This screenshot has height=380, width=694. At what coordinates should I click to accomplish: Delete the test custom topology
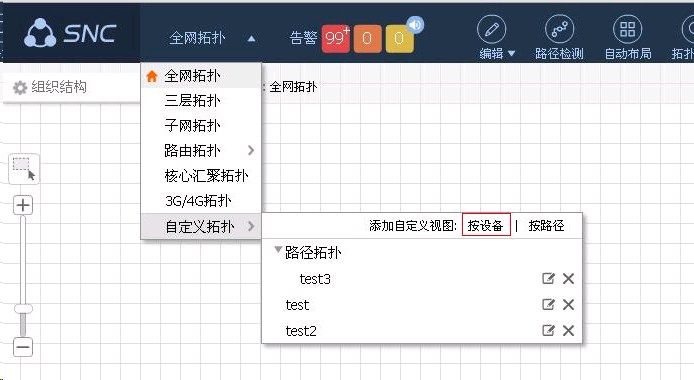[x=568, y=304]
